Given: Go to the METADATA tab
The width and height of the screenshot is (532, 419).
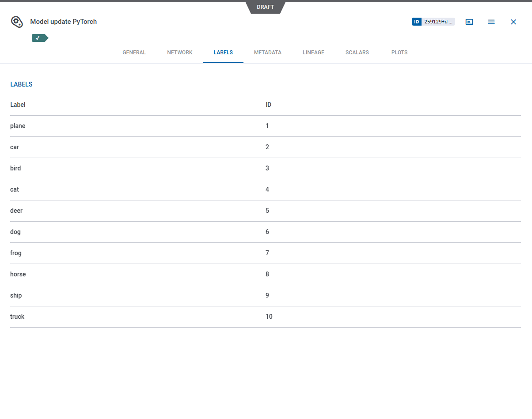Looking at the screenshot, I should pyautogui.click(x=268, y=53).
